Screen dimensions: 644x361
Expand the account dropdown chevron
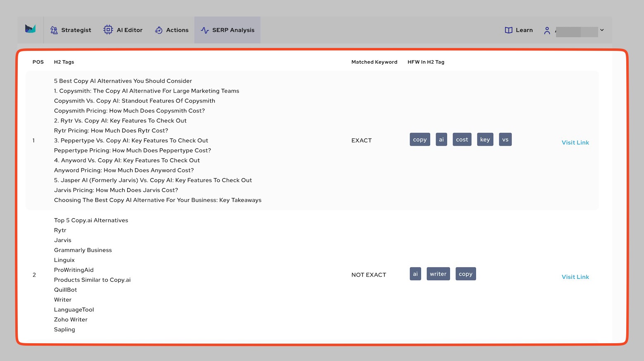(602, 30)
